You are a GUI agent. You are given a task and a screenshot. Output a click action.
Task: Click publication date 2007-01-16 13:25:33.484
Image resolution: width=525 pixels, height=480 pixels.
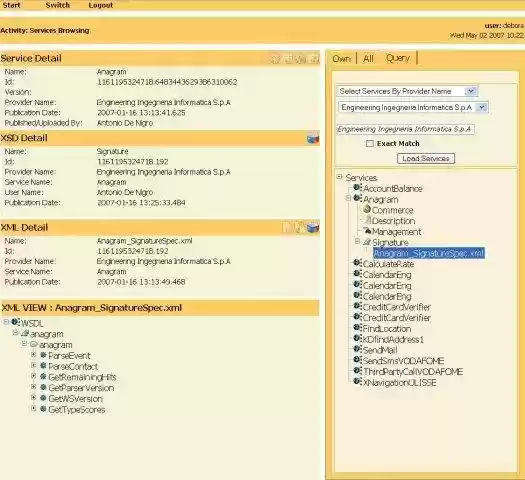(141, 203)
